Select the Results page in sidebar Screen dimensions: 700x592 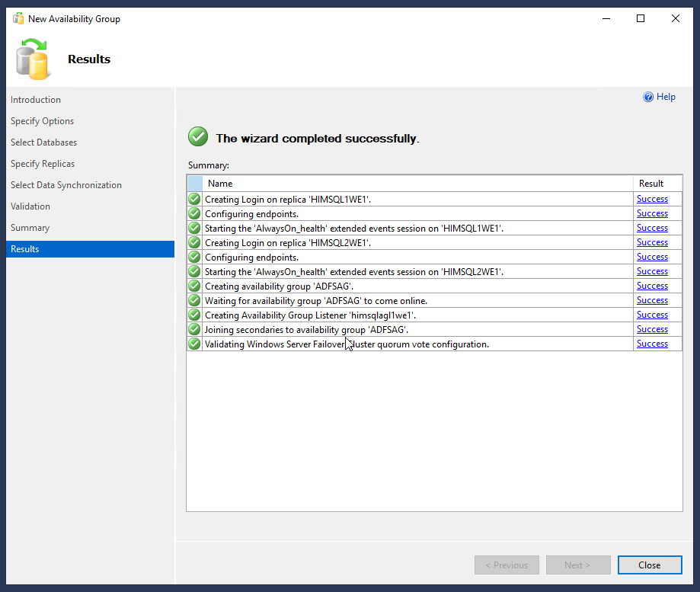(90, 249)
